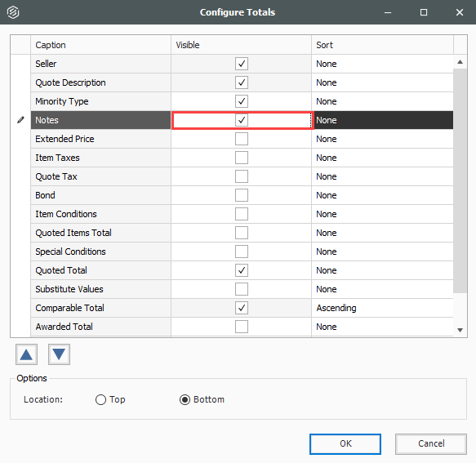Click the vertical scrollbar thumb

tap(460, 181)
